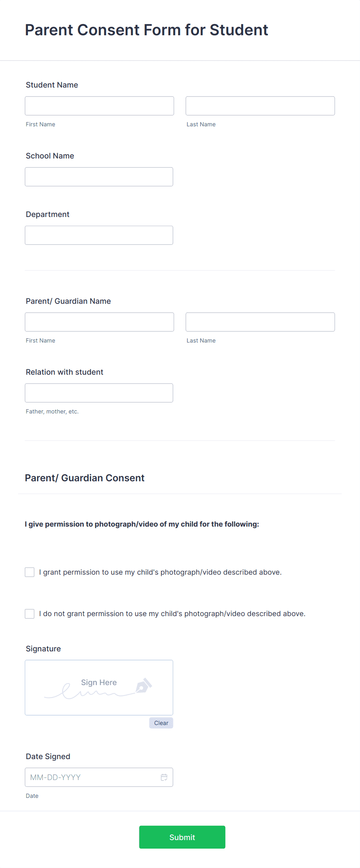Image resolution: width=360 pixels, height=868 pixels.
Task: Focus parent/guardian First Name field
Action: pos(99,322)
